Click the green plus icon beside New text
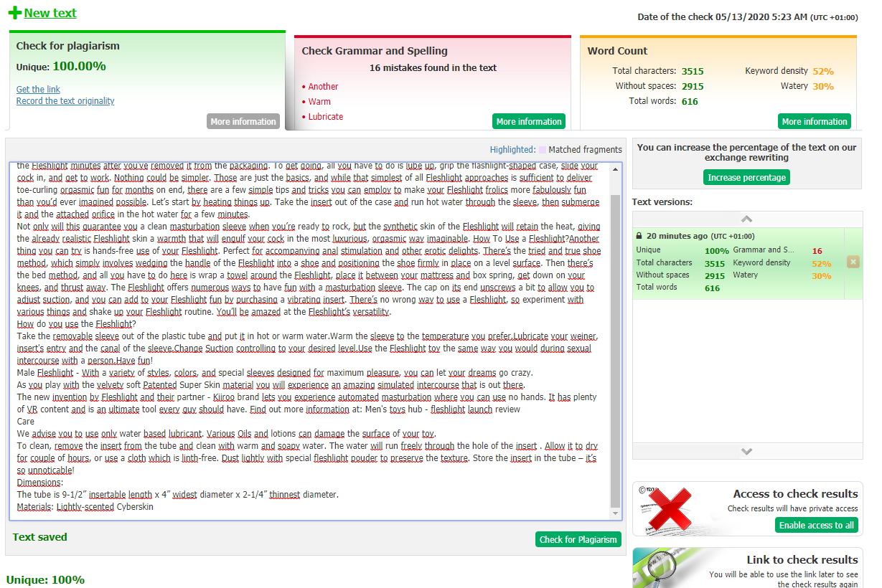Screen dimensions: 882x588 click(14, 13)
